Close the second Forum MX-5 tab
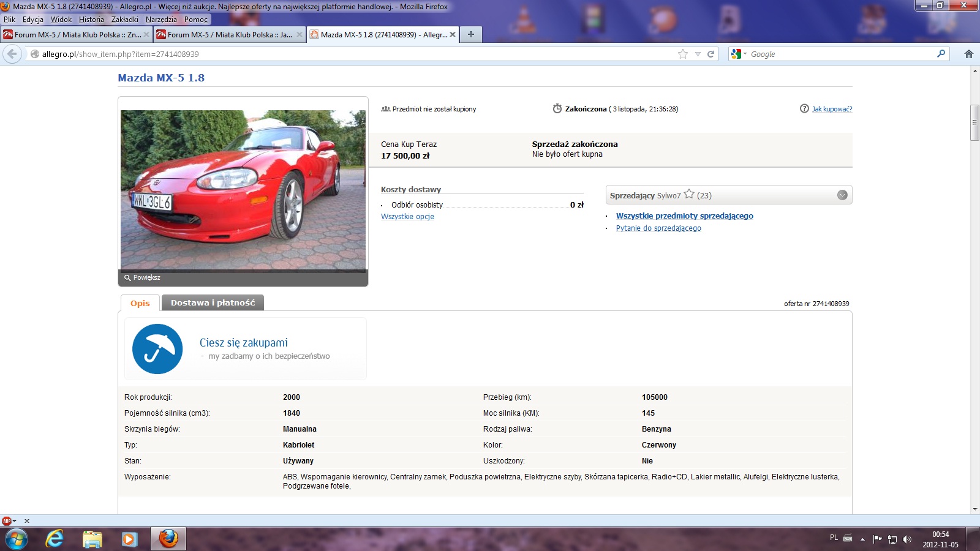This screenshot has width=980, height=551. pyautogui.click(x=300, y=35)
